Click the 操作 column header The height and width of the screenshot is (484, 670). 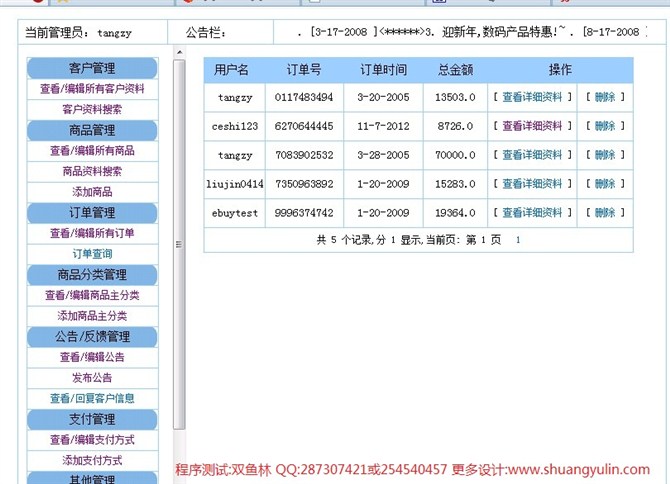pyautogui.click(x=560, y=70)
